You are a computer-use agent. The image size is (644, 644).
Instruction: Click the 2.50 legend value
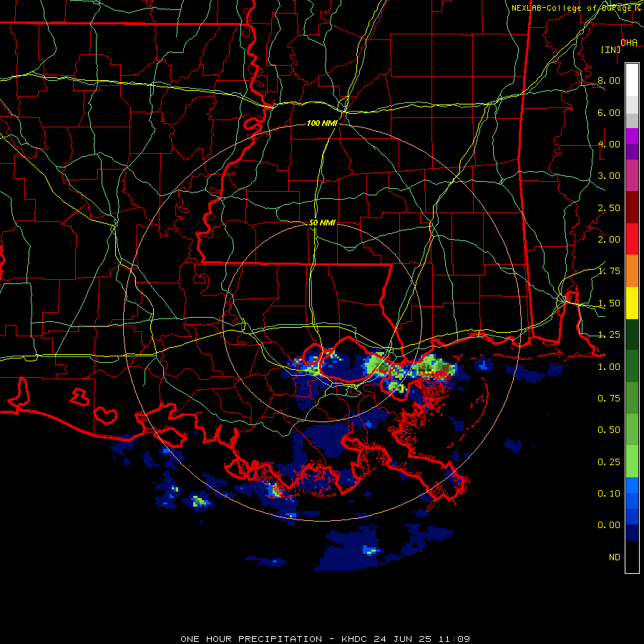tap(609, 208)
